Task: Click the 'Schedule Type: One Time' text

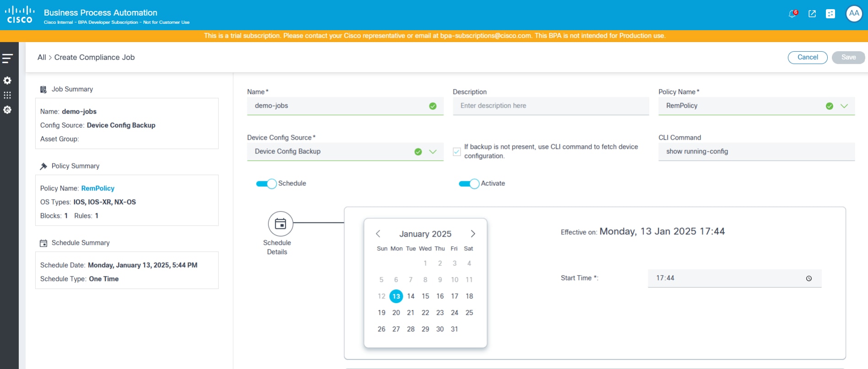Action: coord(79,279)
